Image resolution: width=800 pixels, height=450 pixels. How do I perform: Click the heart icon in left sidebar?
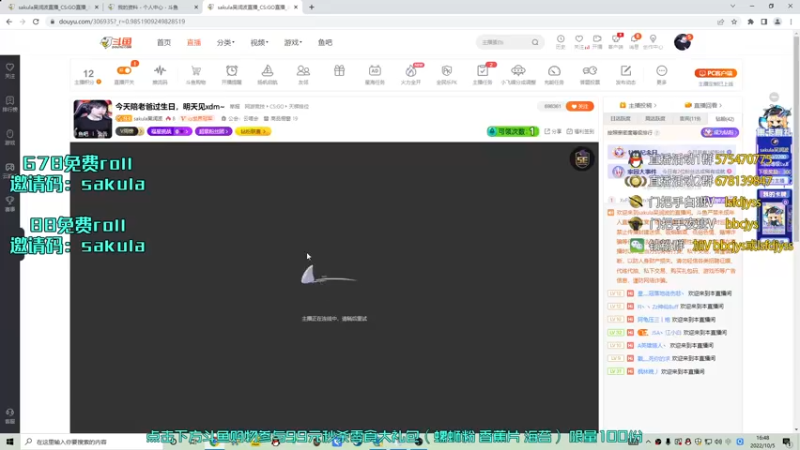tap(10, 68)
